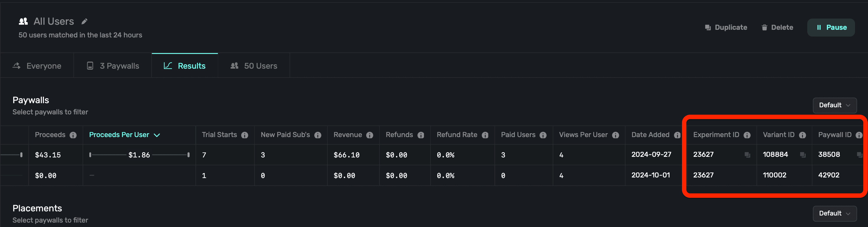Click the edit pencil next to All Users
The height and width of the screenshot is (227, 868).
coord(84,22)
